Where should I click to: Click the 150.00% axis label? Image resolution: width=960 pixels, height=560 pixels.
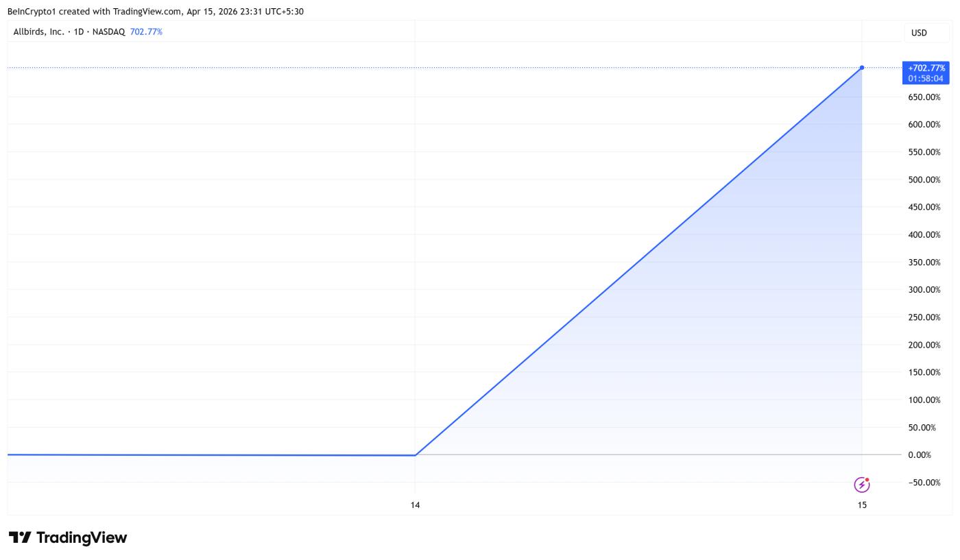pos(924,372)
